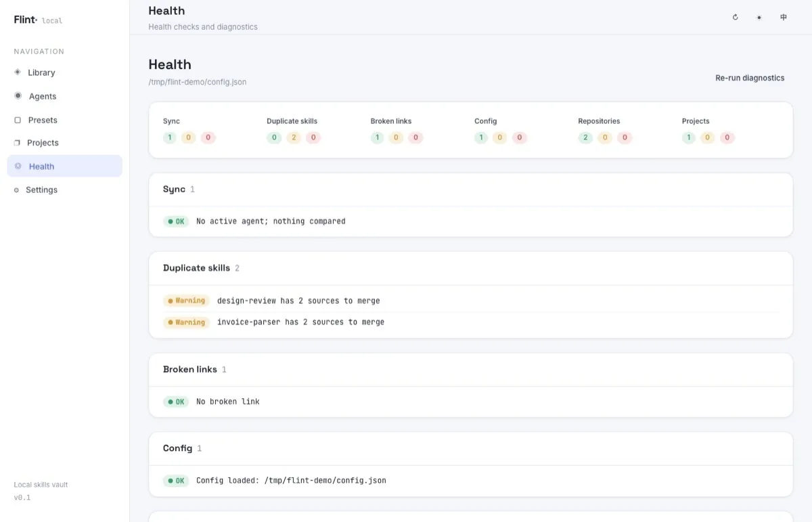Click the Sync section card heading
Screen dimensions: 812x522
(x=174, y=190)
